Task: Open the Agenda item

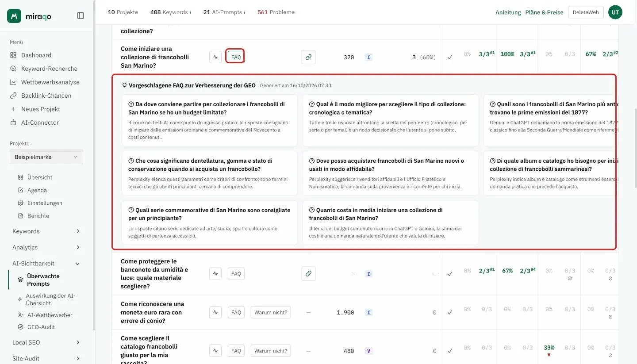Action: point(37,190)
